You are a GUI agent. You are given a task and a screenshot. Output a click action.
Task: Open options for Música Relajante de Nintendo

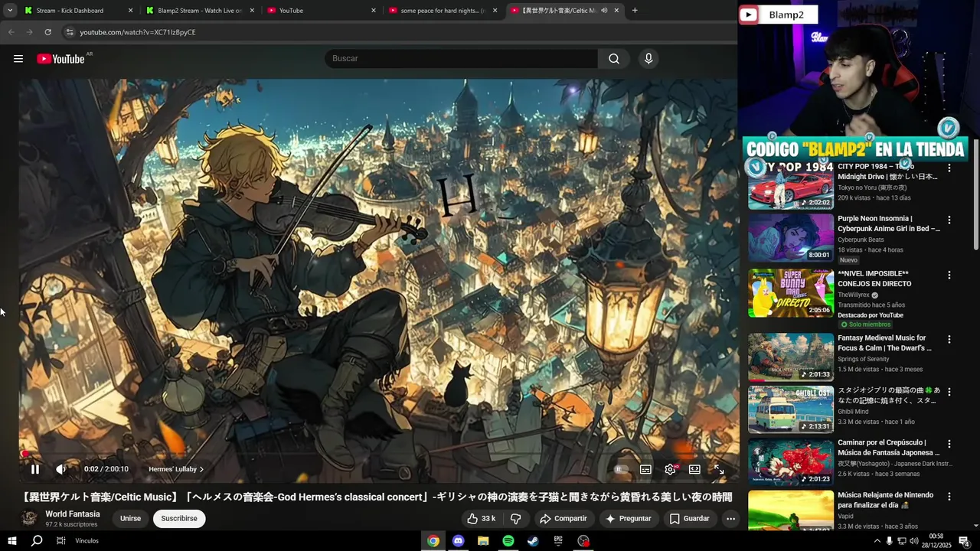pyautogui.click(x=949, y=496)
